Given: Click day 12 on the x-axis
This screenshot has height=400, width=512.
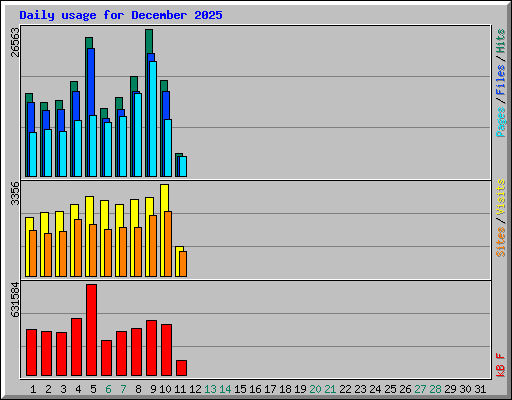Looking at the screenshot, I should 195,389.
